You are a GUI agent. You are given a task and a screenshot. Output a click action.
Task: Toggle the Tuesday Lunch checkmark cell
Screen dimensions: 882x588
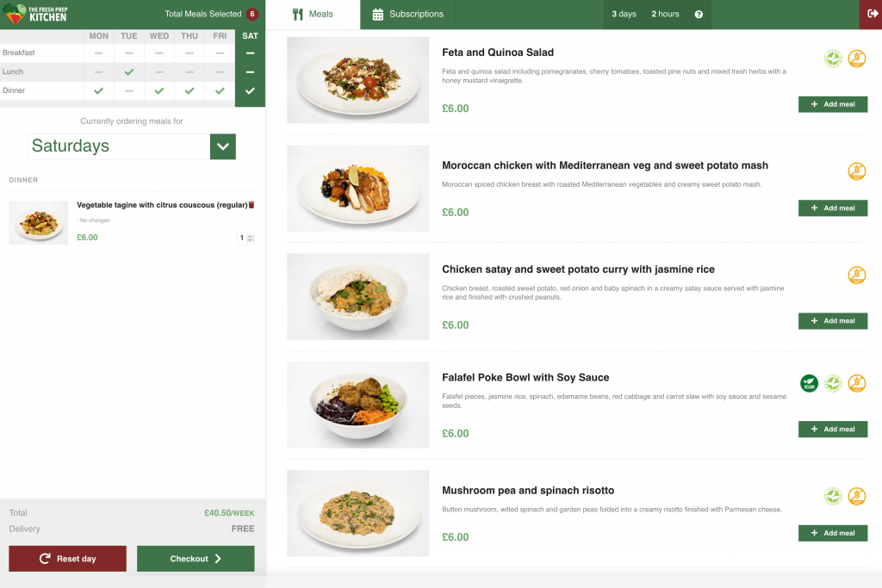point(129,71)
